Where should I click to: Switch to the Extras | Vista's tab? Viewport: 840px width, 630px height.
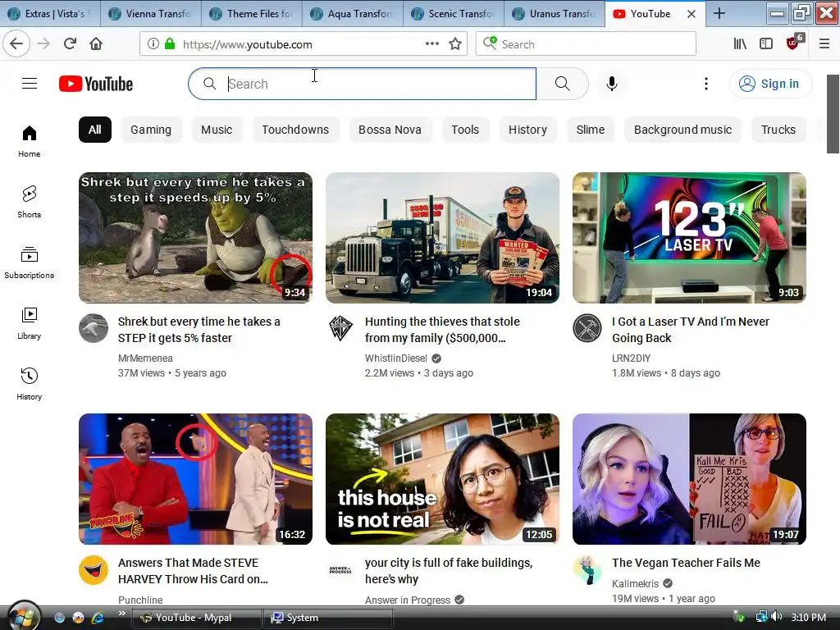tap(51, 14)
